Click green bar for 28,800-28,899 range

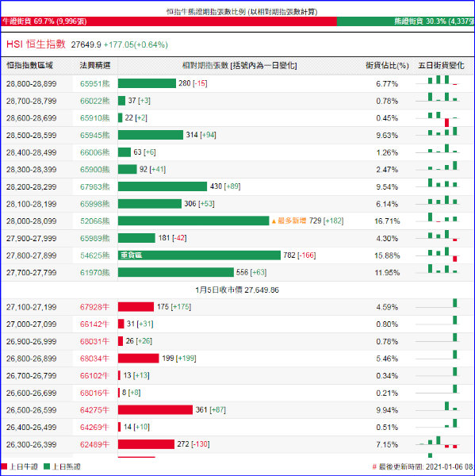click(x=147, y=83)
